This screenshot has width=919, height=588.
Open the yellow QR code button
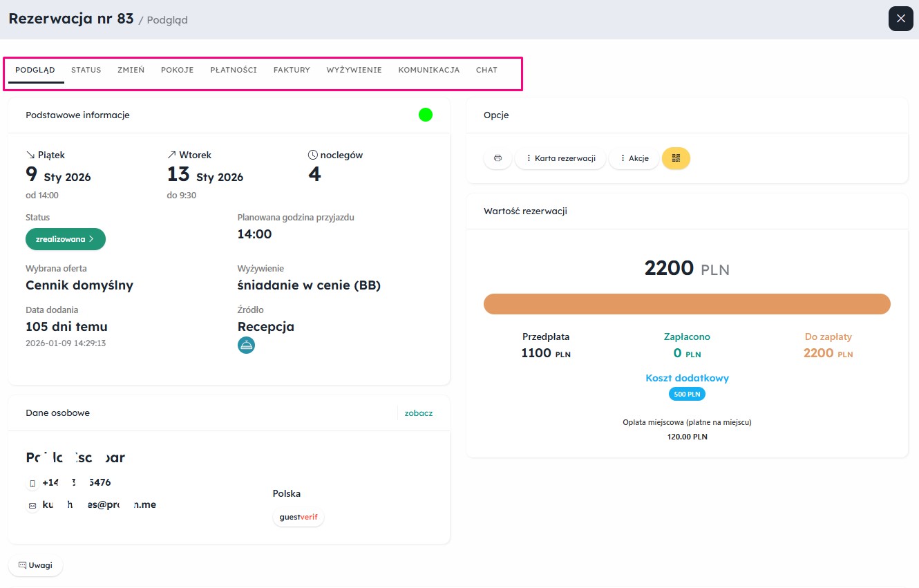676,158
